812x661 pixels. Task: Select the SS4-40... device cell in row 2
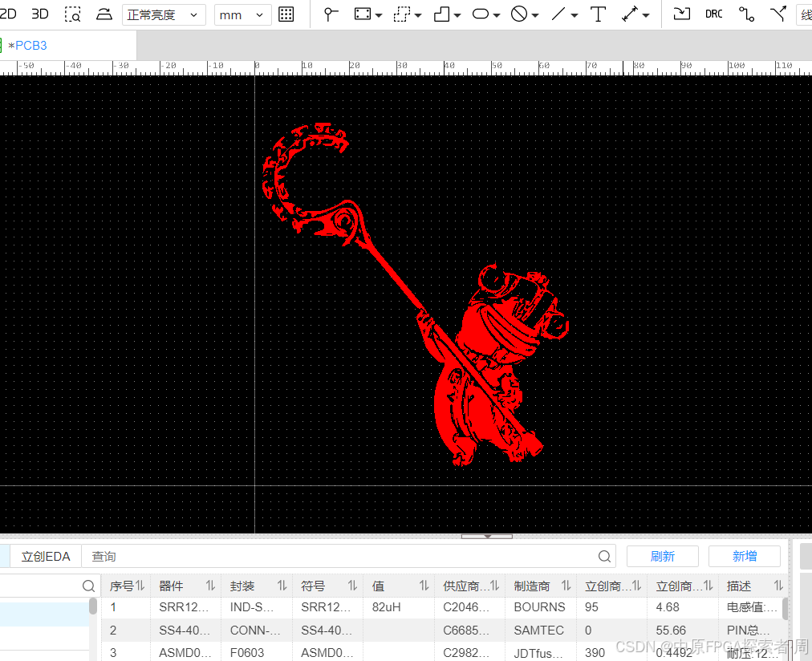tap(185, 630)
